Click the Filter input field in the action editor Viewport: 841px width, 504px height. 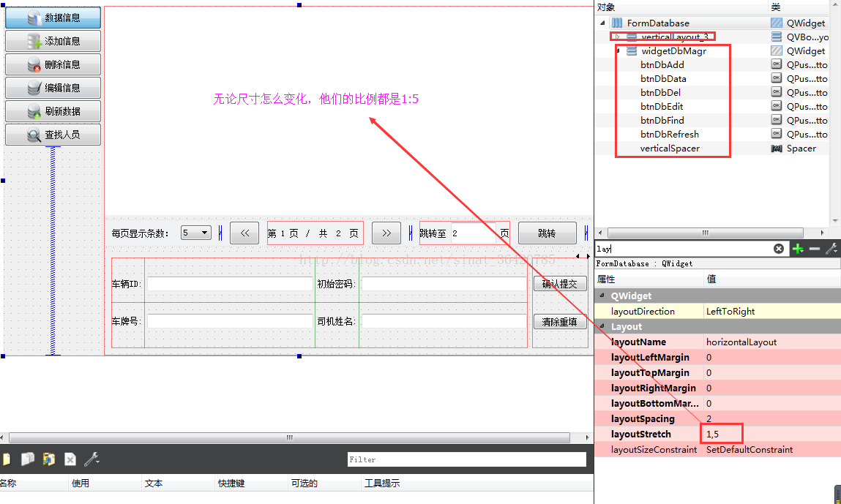[x=466, y=459]
